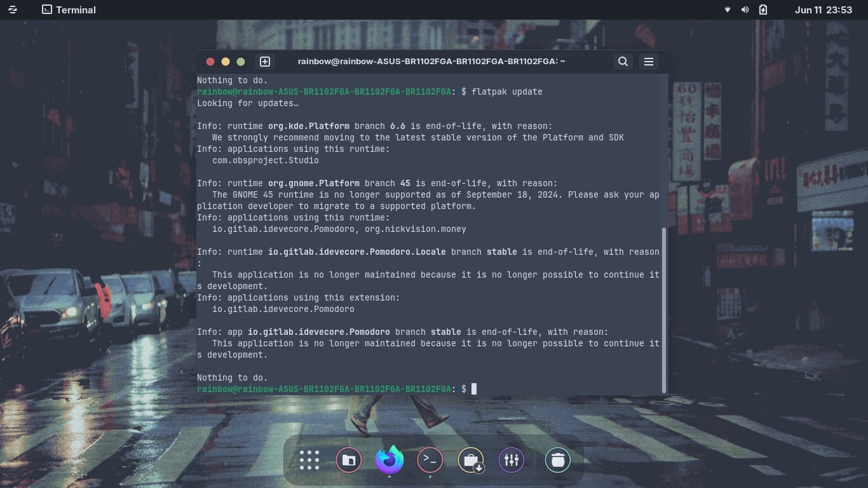Open the clock showing Jun 11 23:53
The height and width of the screenshot is (488, 868).
tap(823, 10)
